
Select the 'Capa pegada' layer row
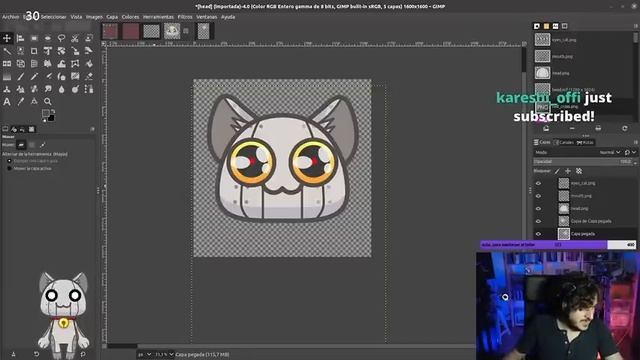click(585, 234)
